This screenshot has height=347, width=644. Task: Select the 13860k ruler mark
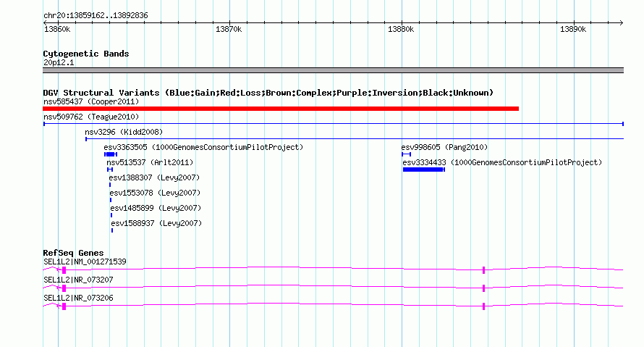point(57,29)
